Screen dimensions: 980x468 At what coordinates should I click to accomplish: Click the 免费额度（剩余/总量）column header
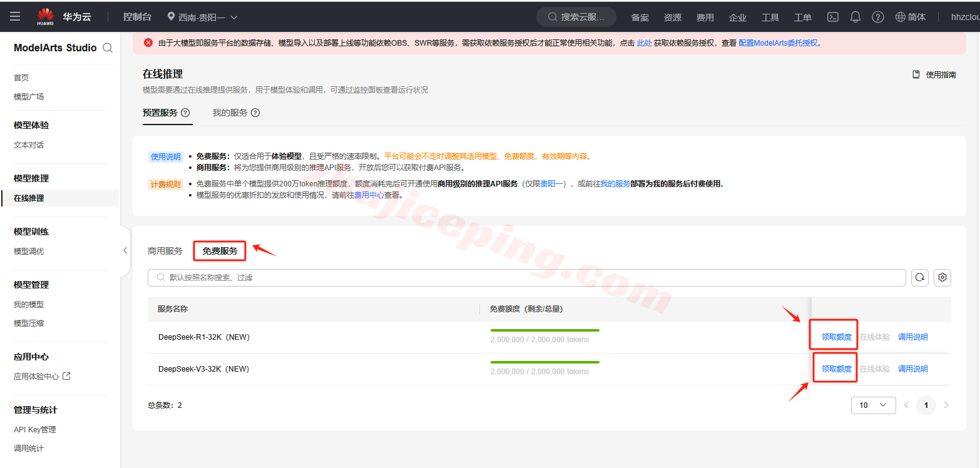(x=526, y=308)
